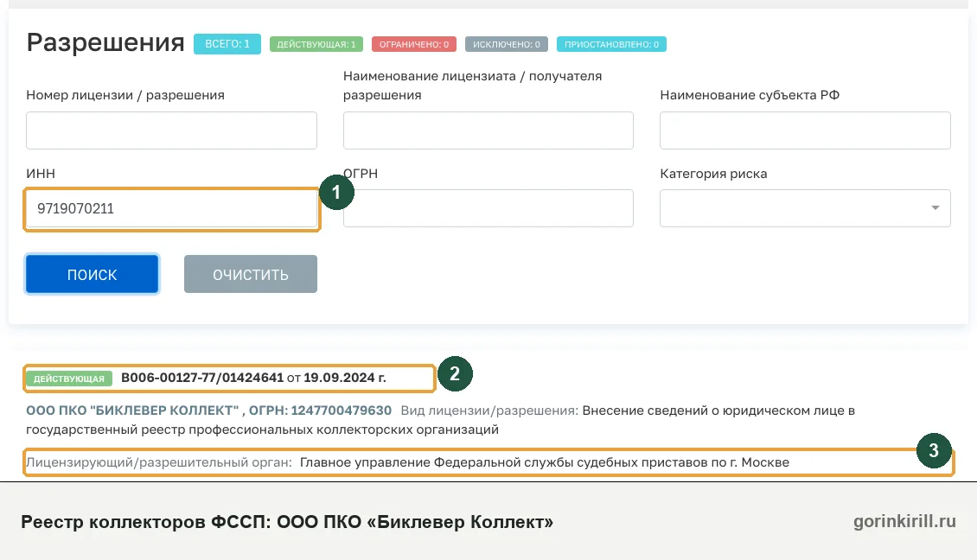Click permit number В006-00127-77/01424641

pyautogui.click(x=201, y=378)
